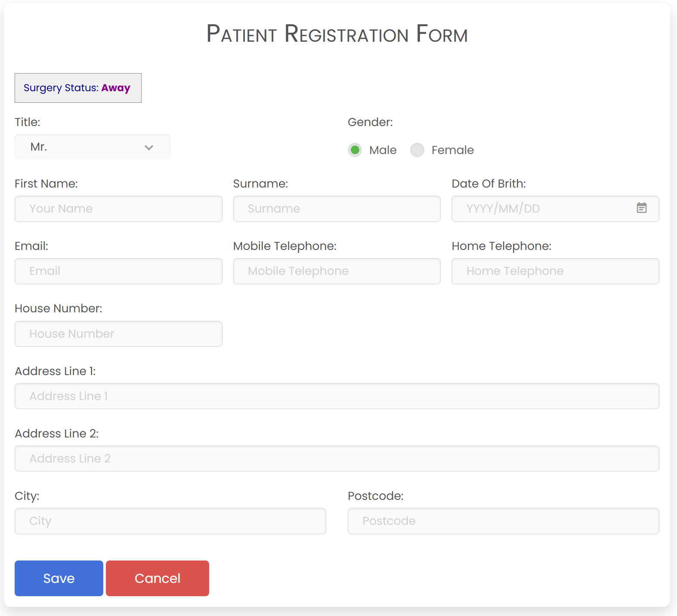Focus the Postcode input field
677x616 pixels.
click(x=504, y=521)
